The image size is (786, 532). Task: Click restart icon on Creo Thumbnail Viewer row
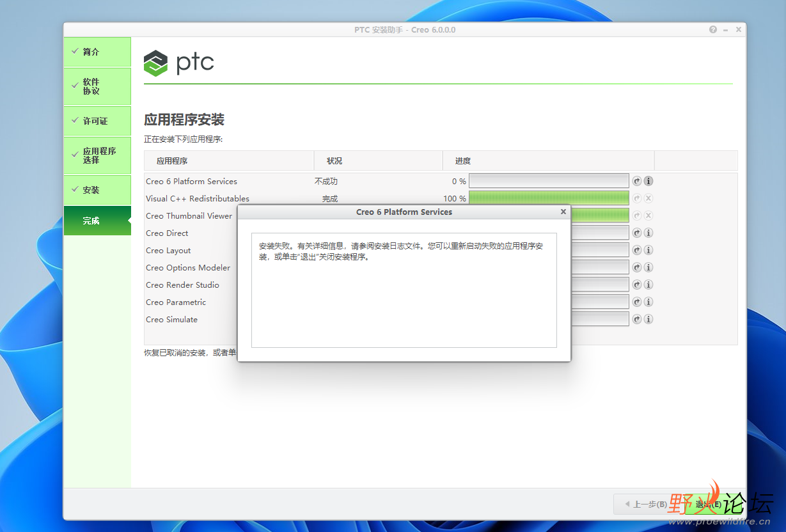tap(637, 215)
